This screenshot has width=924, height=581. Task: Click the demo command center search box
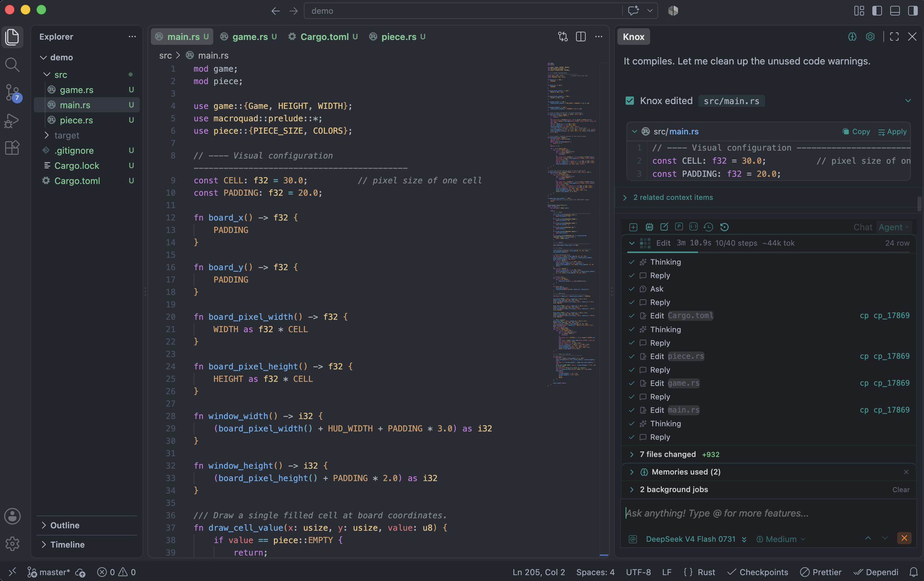(462, 11)
